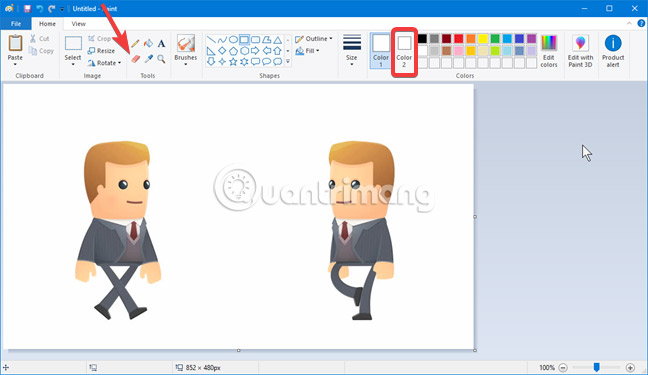Choose the Hexagon shape
This screenshot has width=648, height=375.
click(x=244, y=51)
